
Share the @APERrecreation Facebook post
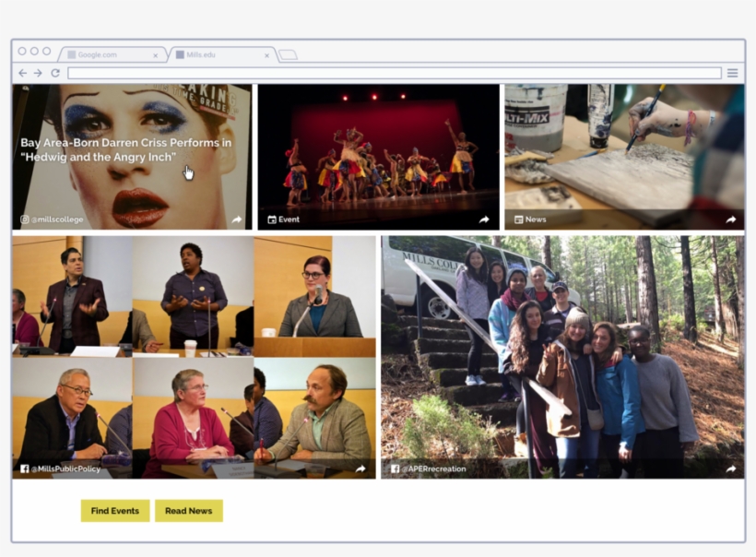coord(730,468)
